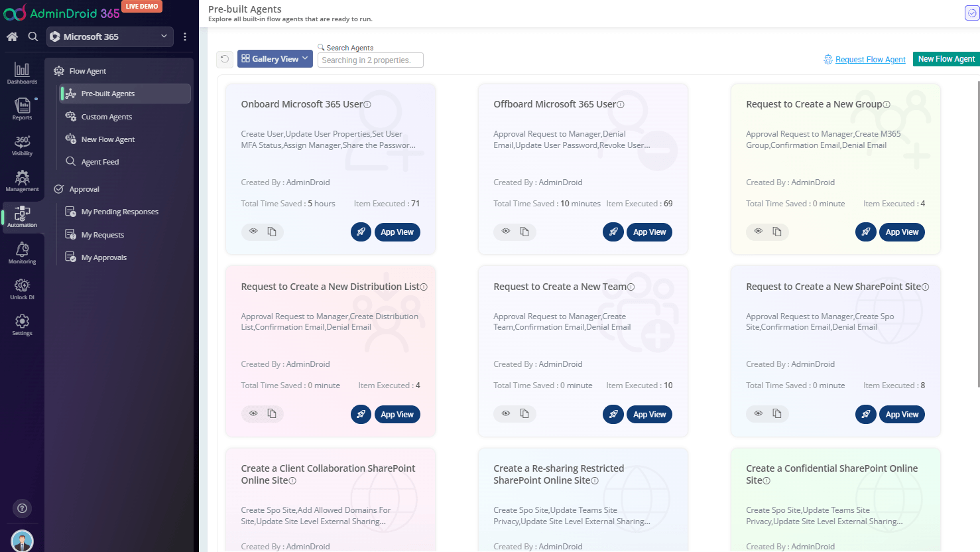Open the user profile avatar

click(22, 541)
